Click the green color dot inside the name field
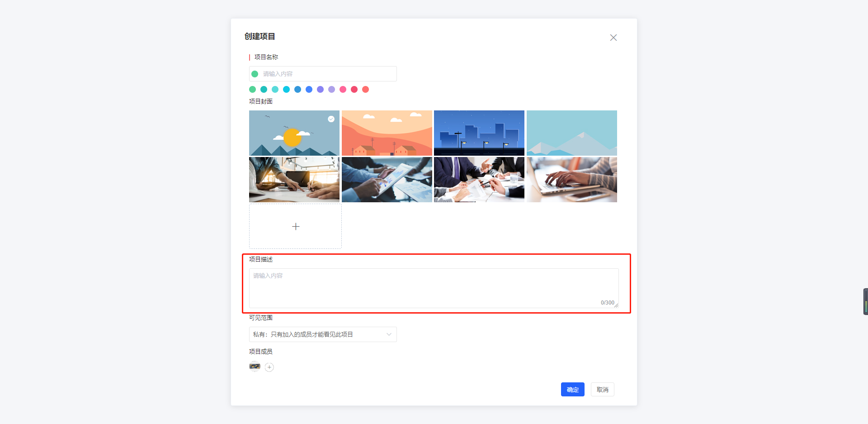 [255, 74]
